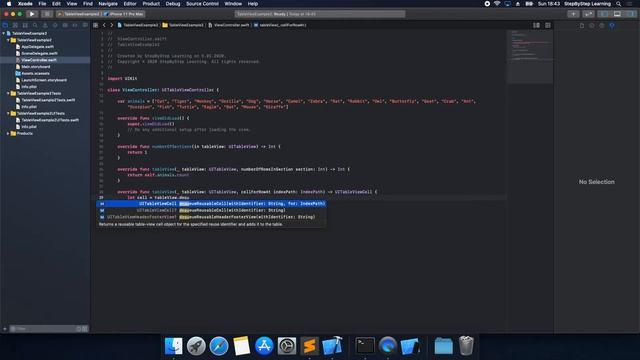
Task: Open the Debug menu
Action: pyautogui.click(x=173, y=4)
